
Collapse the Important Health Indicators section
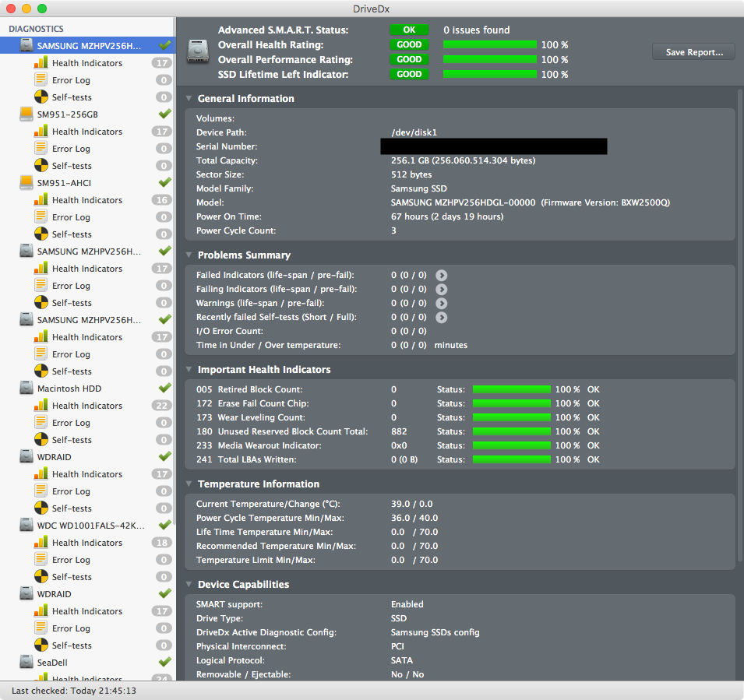pyautogui.click(x=189, y=369)
